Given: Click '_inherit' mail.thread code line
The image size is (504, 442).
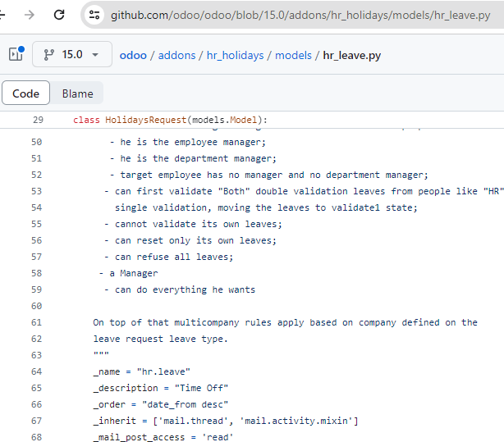Looking at the screenshot, I should 225,421.
